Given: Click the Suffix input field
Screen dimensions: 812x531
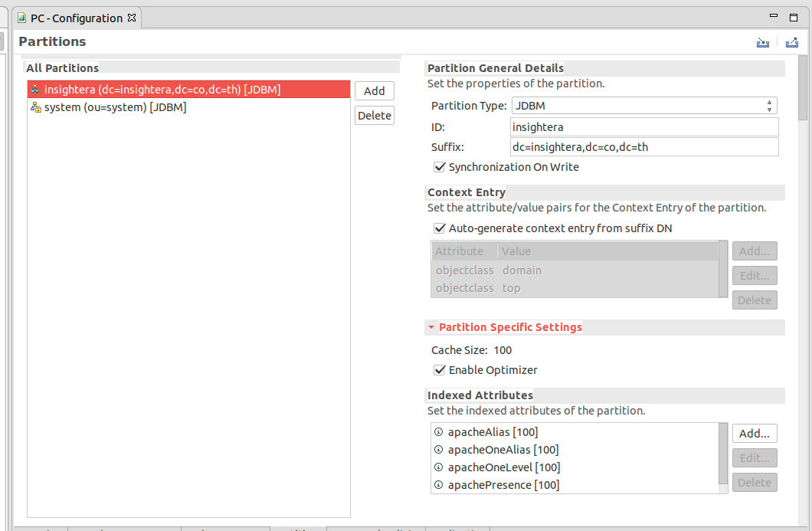Looking at the screenshot, I should [644, 146].
